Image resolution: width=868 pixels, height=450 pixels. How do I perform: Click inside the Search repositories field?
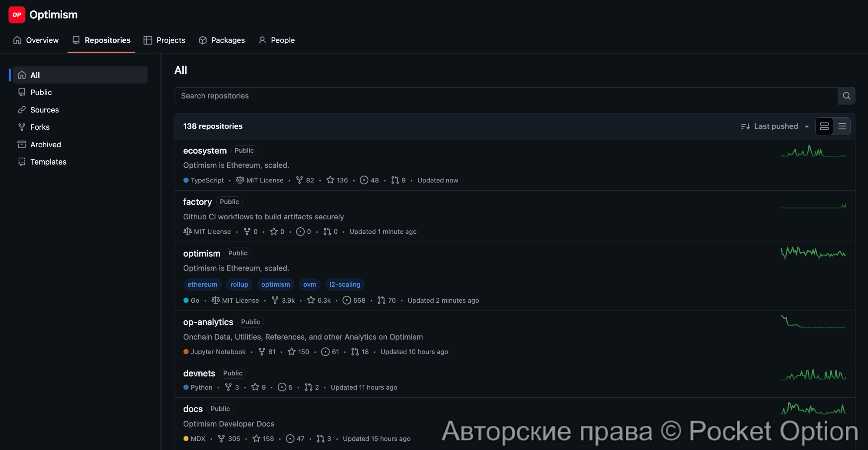tap(434, 96)
